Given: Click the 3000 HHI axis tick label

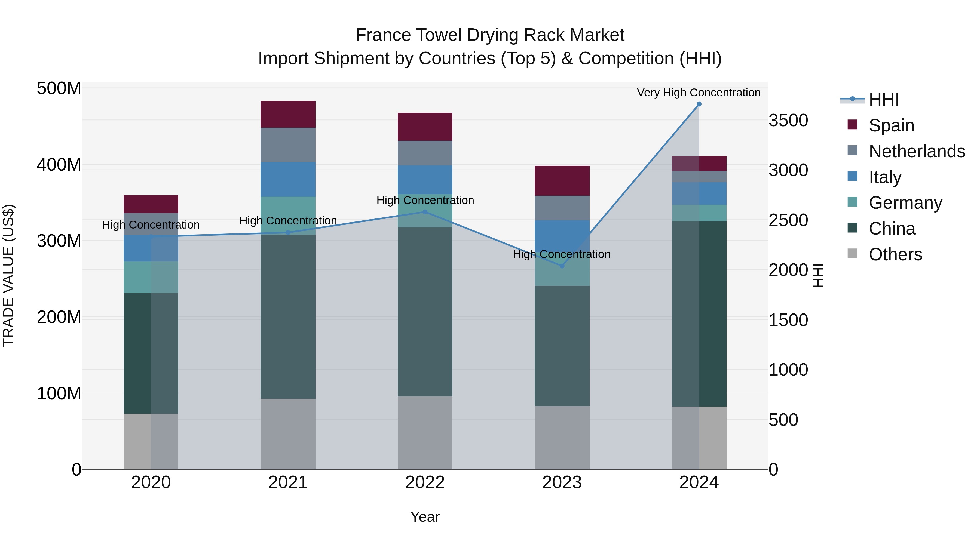Looking at the screenshot, I should (788, 170).
